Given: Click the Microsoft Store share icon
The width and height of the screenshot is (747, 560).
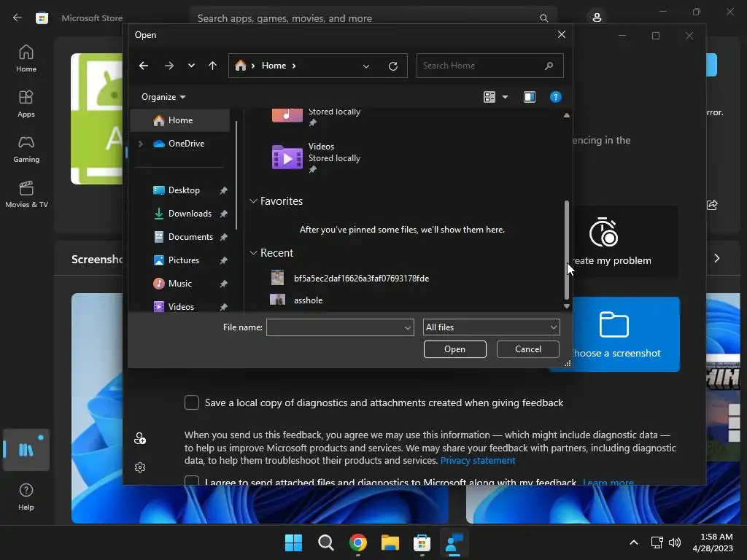Looking at the screenshot, I should [712, 205].
